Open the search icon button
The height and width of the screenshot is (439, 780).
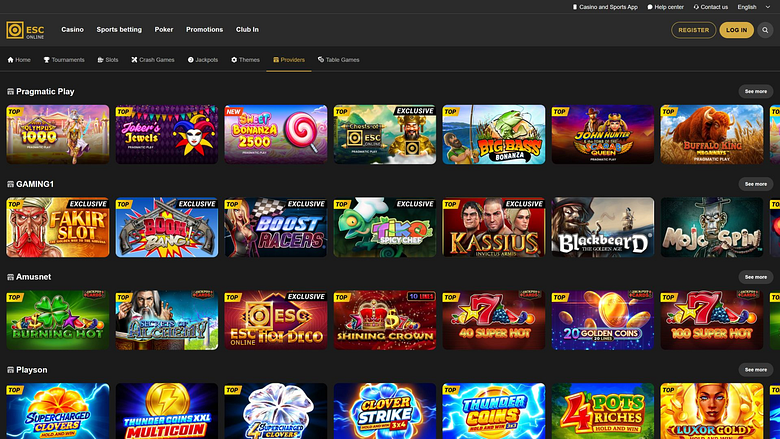(x=765, y=30)
